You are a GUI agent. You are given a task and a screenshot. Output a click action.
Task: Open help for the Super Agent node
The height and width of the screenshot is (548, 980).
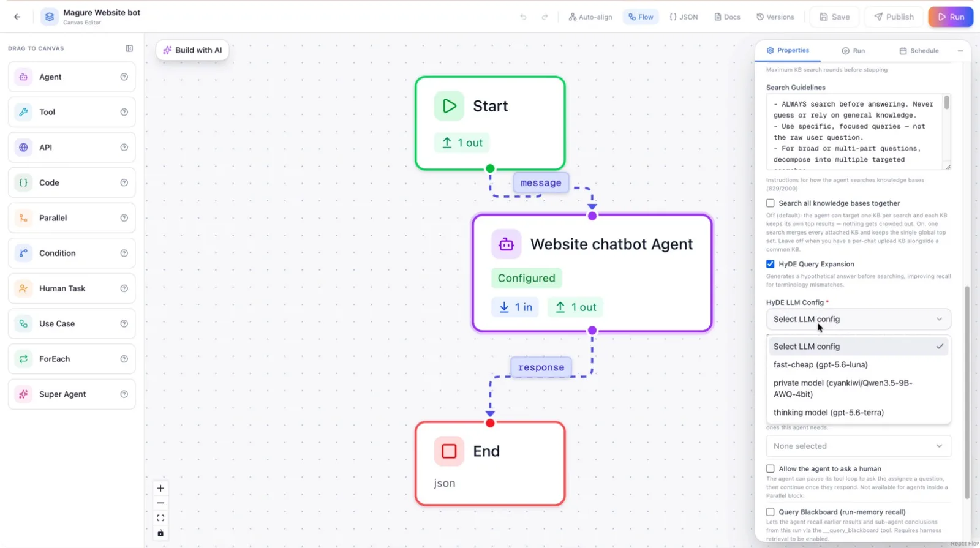pos(124,394)
